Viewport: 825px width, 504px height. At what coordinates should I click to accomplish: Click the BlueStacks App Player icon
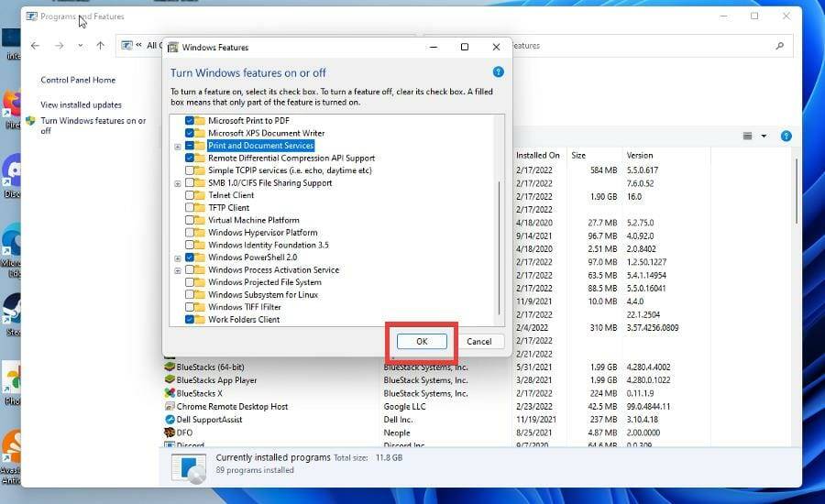pyautogui.click(x=170, y=380)
